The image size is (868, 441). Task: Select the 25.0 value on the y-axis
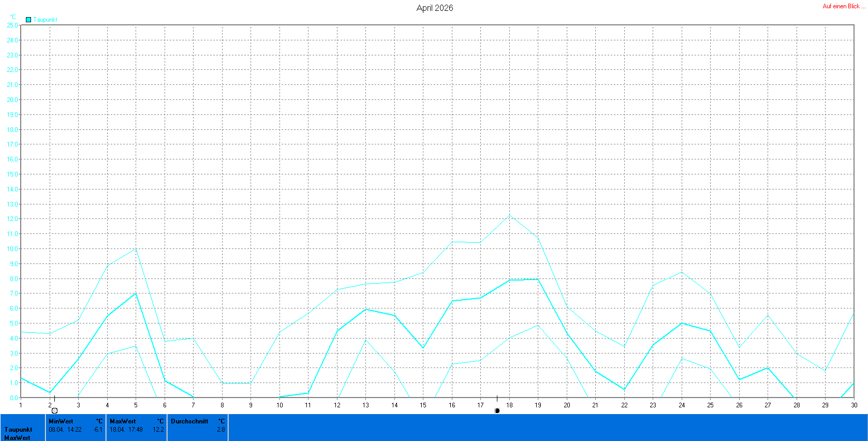point(12,25)
